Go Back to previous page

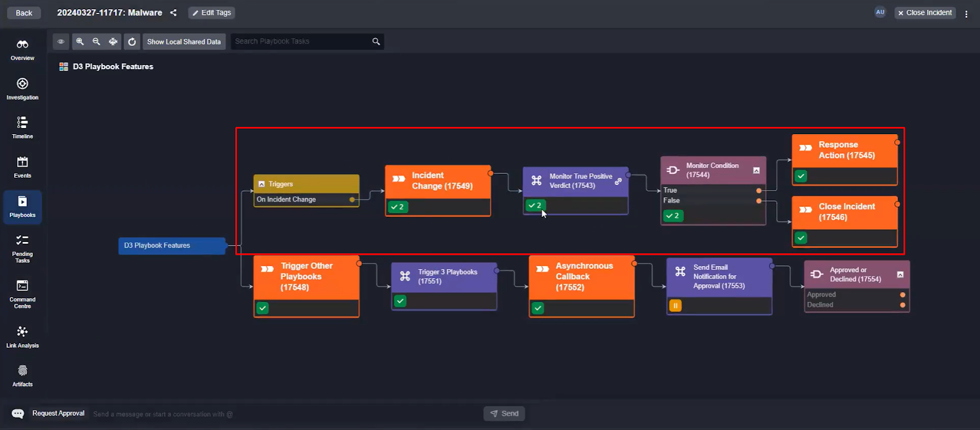[24, 13]
